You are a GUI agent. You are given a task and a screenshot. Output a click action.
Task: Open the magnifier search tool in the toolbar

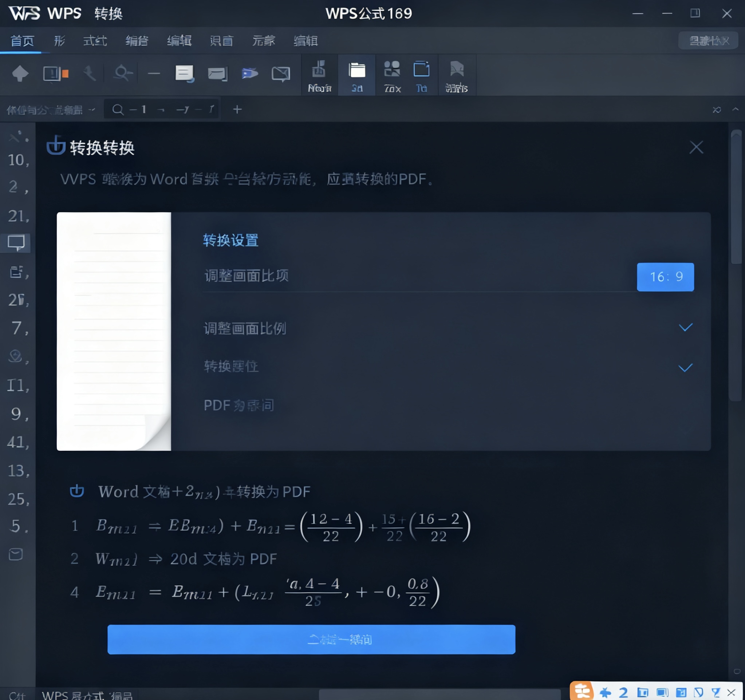click(x=122, y=74)
